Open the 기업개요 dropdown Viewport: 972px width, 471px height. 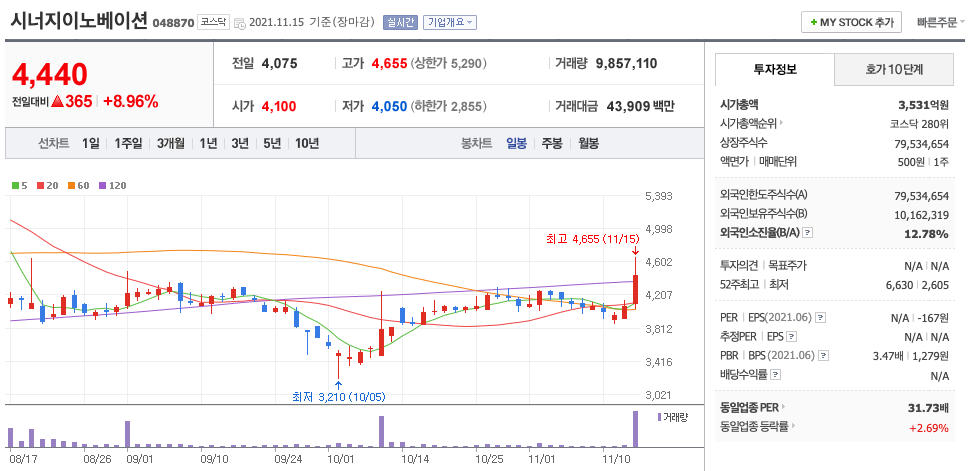pyautogui.click(x=450, y=23)
